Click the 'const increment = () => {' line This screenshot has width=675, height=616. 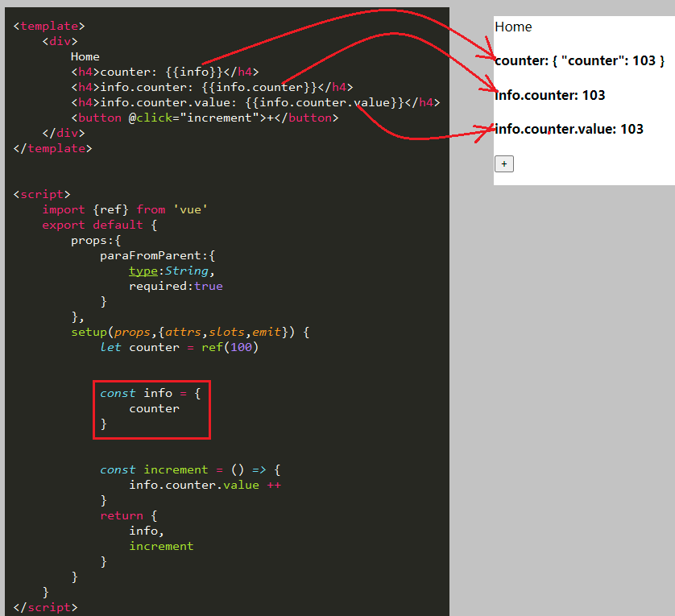(190, 469)
